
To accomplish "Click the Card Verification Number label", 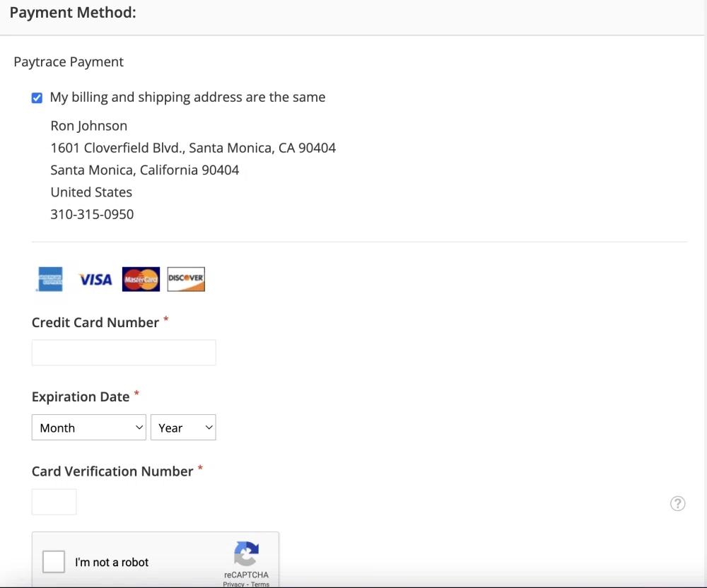I will coord(112,471).
